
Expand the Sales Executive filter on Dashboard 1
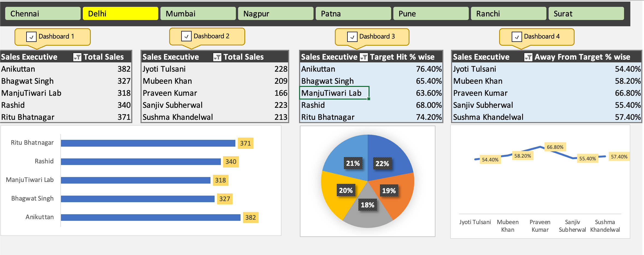pos(77,57)
